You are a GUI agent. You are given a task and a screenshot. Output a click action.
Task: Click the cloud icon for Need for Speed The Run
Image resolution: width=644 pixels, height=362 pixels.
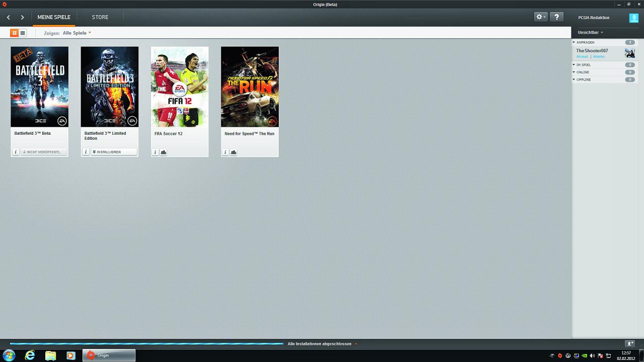(233, 152)
